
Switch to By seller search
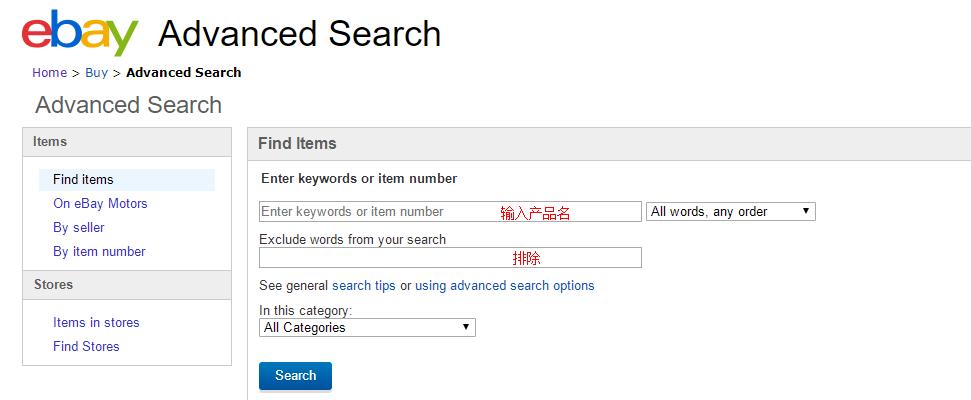point(79,228)
